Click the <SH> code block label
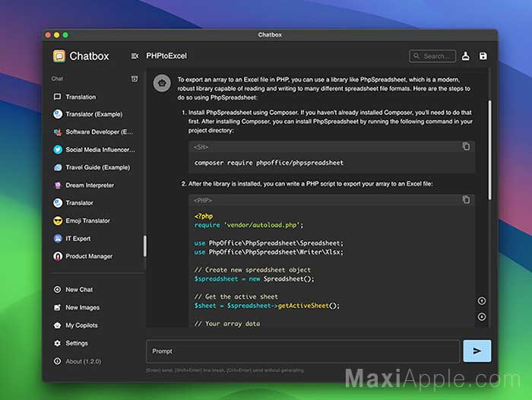This screenshot has width=532, height=400. 201,147
